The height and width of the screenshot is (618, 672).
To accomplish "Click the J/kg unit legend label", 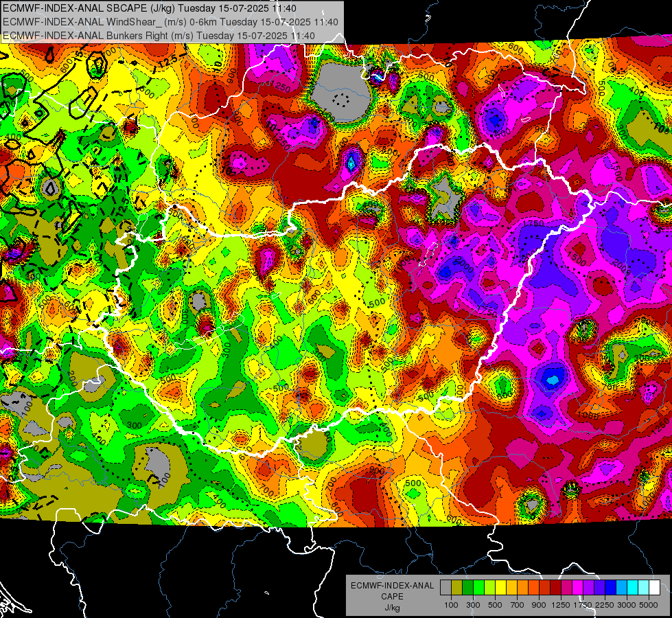I will (x=392, y=608).
